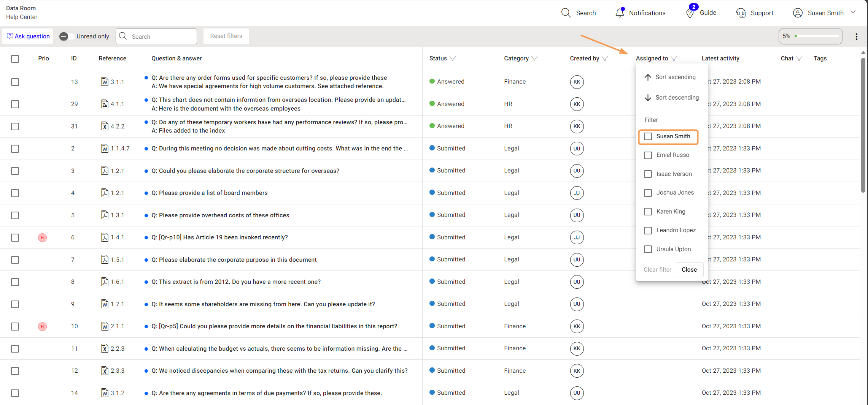
Task: Click the vertical scrollbar thumb
Action: click(863, 125)
